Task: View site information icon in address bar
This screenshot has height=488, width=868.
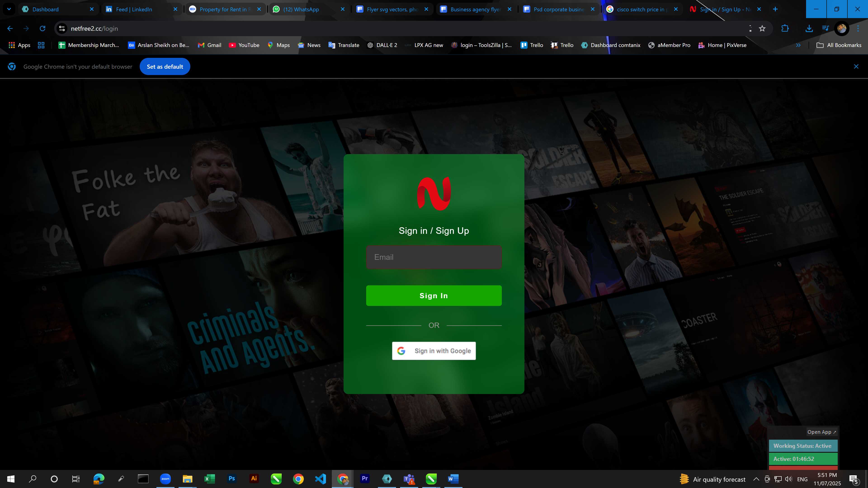Action: tap(62, 29)
